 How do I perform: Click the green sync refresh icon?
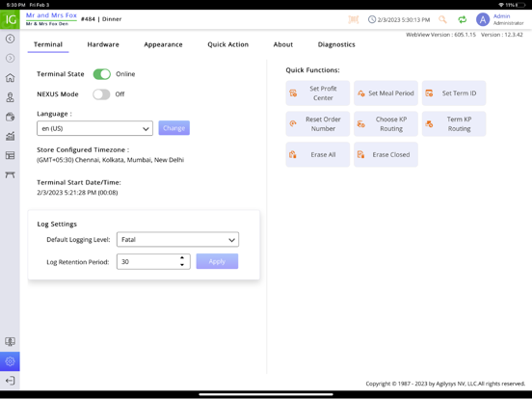pos(462,19)
